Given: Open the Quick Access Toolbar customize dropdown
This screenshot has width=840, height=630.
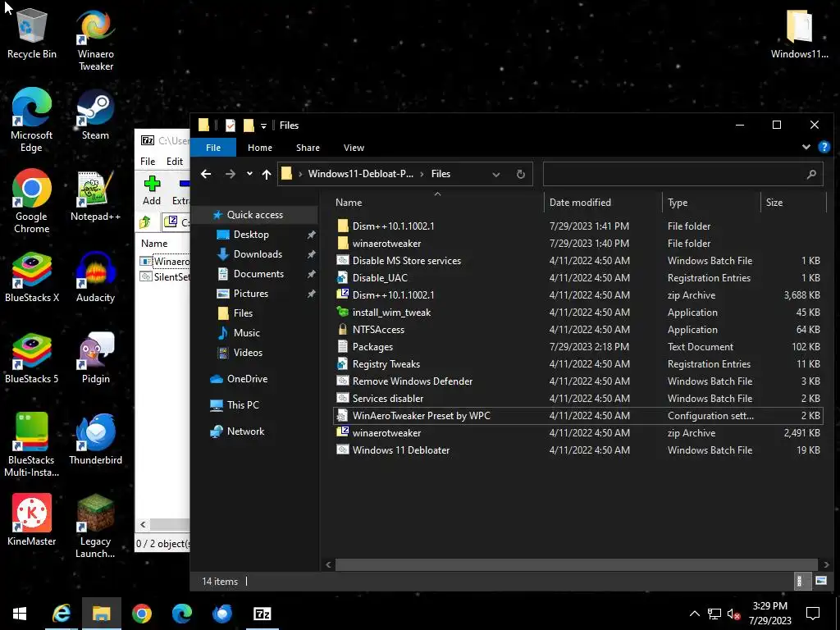Looking at the screenshot, I should (x=263, y=126).
